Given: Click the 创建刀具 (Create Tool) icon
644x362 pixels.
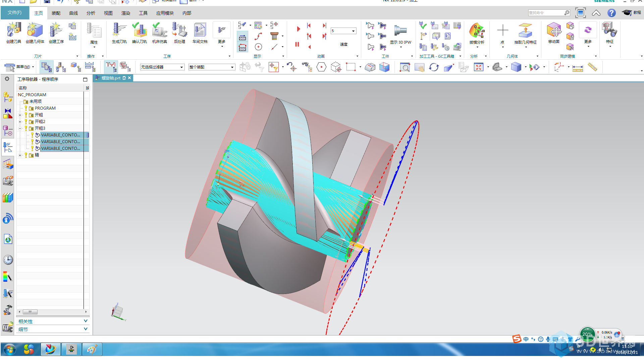Looking at the screenshot, I should (14, 33).
